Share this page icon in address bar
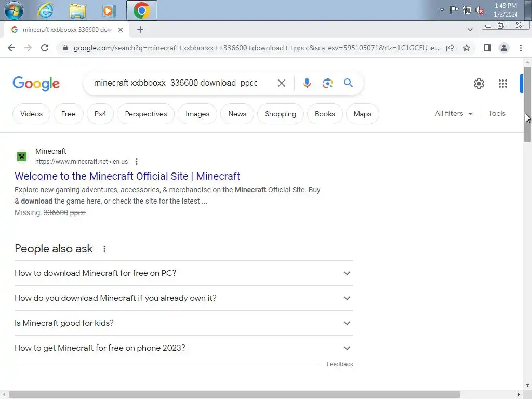Screen dimensions: 532x399 (450, 48)
